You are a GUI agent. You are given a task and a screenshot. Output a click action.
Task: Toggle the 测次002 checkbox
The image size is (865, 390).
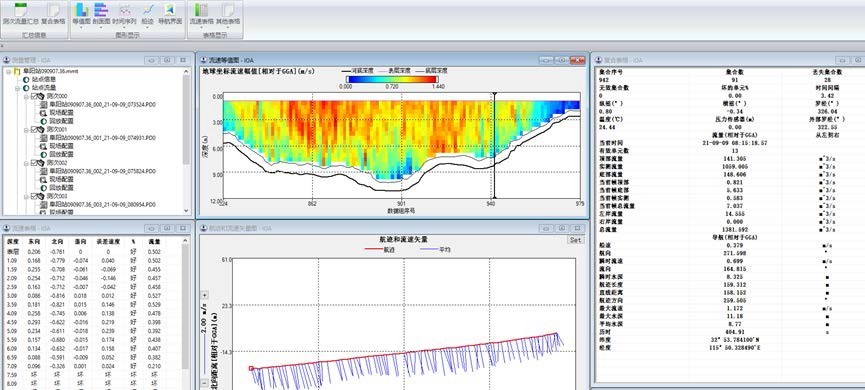[33, 163]
